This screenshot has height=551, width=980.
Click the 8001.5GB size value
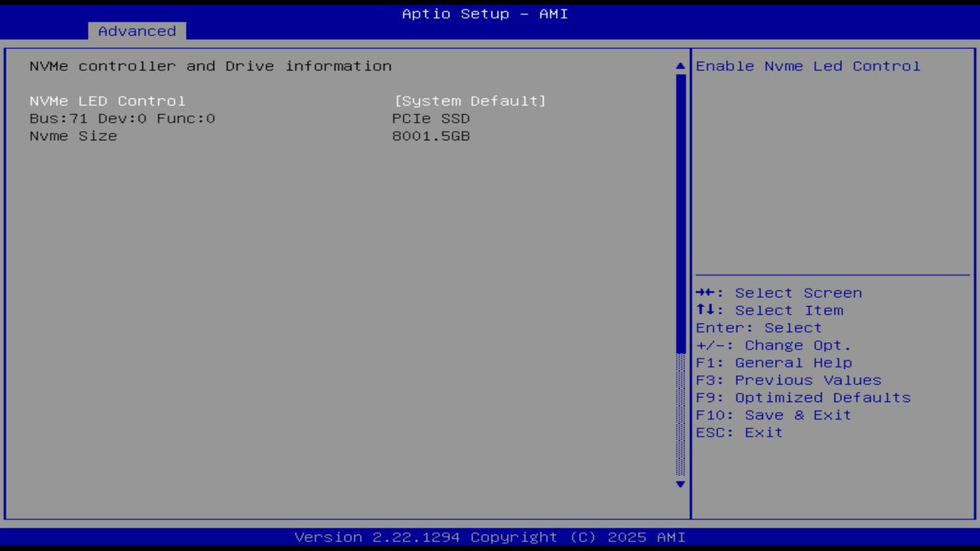(431, 135)
